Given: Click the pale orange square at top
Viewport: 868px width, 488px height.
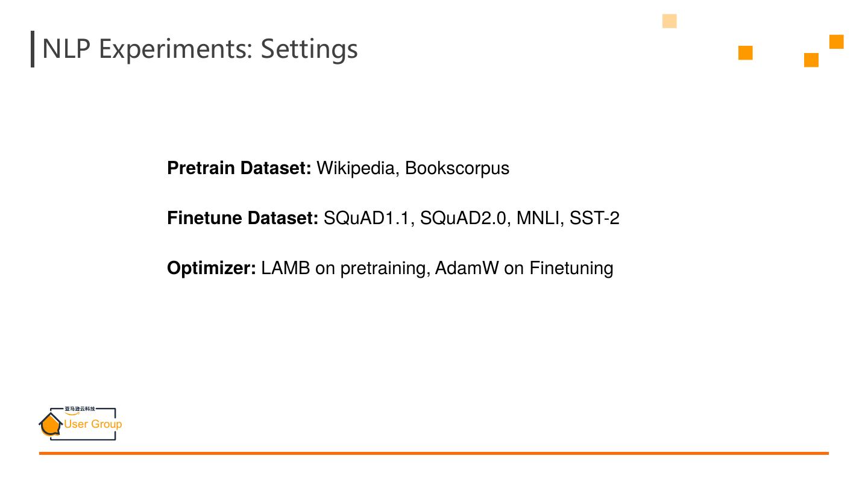Looking at the screenshot, I should [669, 21].
